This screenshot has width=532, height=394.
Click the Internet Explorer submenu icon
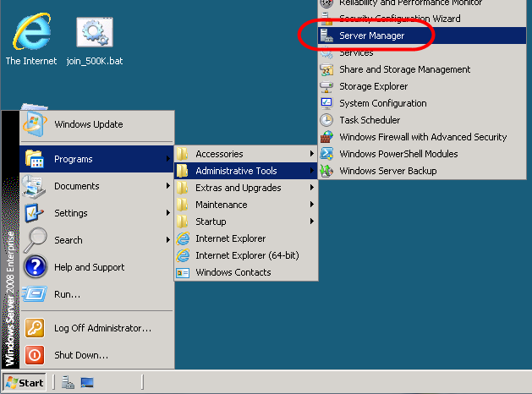[x=183, y=238]
